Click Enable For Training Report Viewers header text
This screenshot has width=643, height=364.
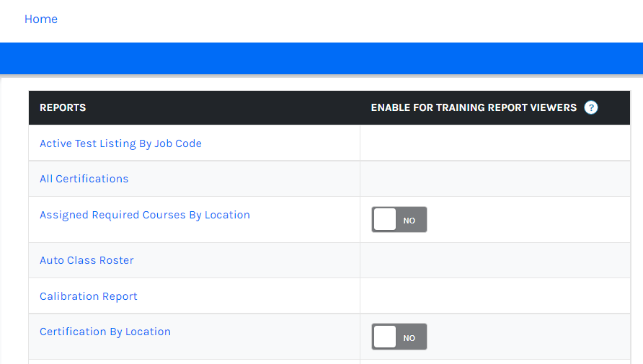coord(474,107)
